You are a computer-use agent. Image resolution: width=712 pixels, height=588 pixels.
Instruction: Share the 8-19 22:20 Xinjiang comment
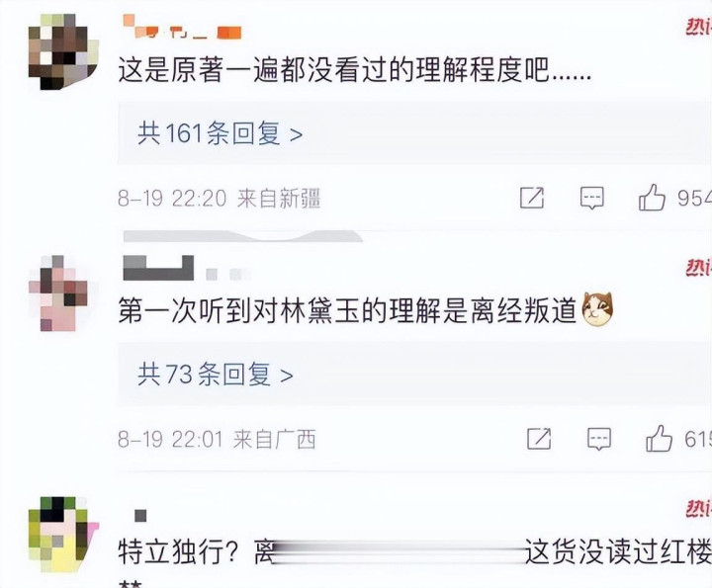(532, 198)
